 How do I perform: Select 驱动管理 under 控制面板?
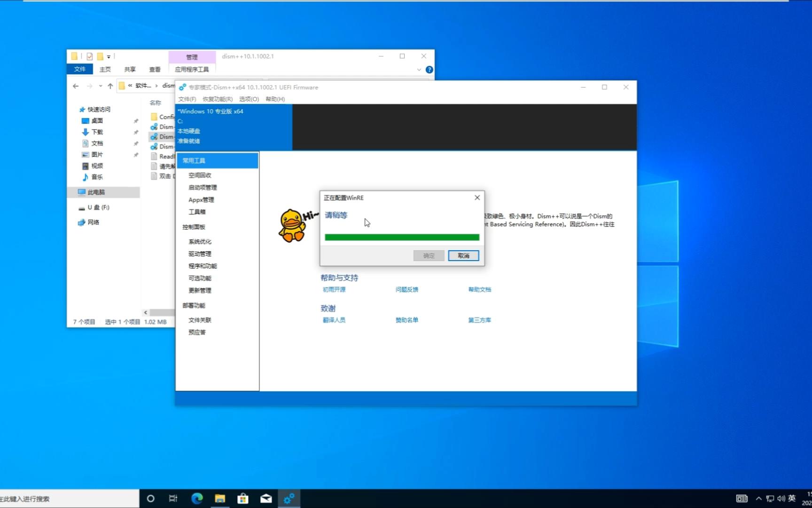[x=199, y=253]
